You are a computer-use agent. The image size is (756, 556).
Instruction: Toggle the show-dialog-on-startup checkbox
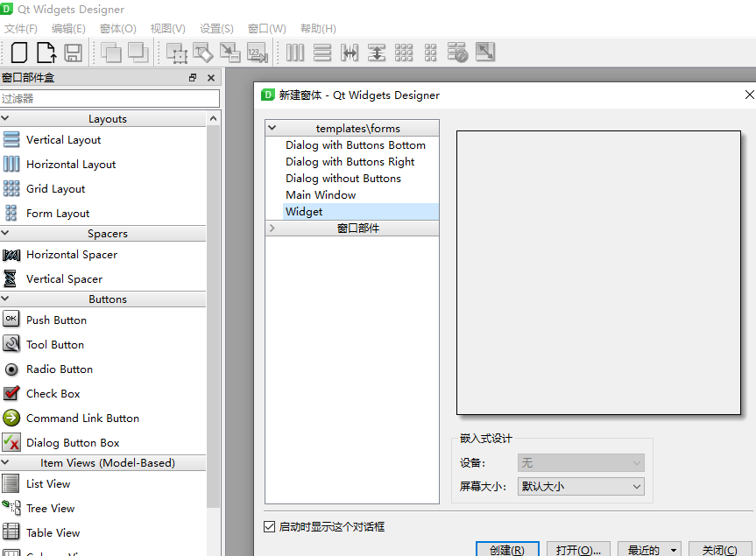(x=270, y=526)
